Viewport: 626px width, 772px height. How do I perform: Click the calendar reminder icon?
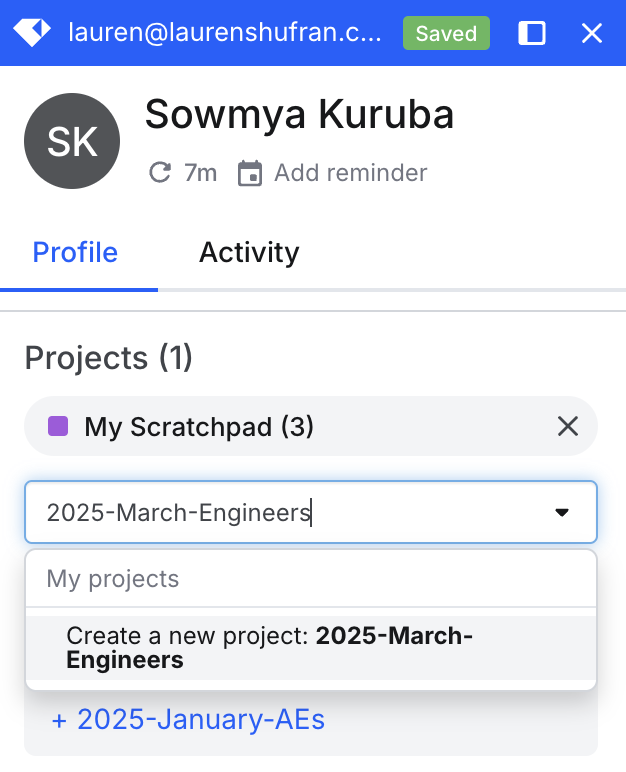[249, 173]
